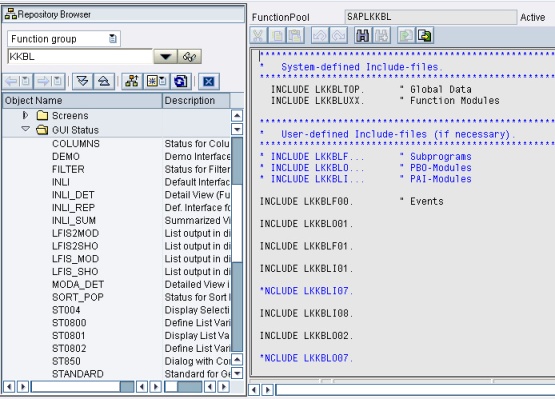Click the green arrow document icon in editor toolbar
This screenshot has width=555, height=399.
coord(424,36)
